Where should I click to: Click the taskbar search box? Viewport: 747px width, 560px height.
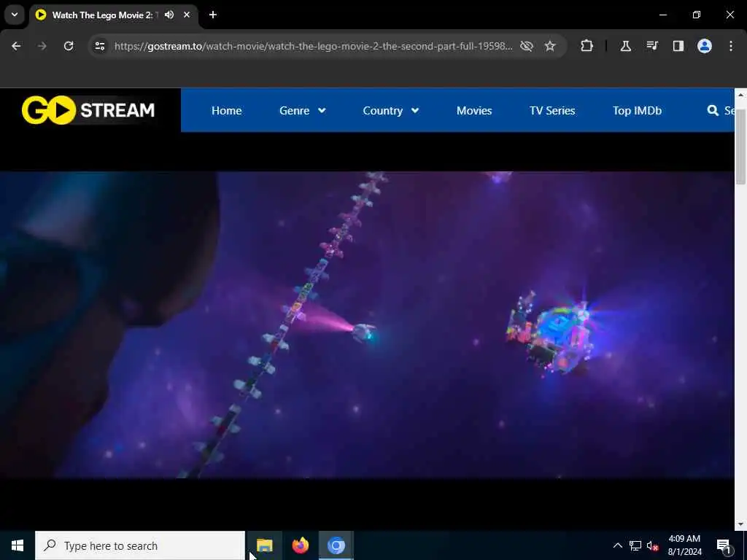[x=140, y=545]
